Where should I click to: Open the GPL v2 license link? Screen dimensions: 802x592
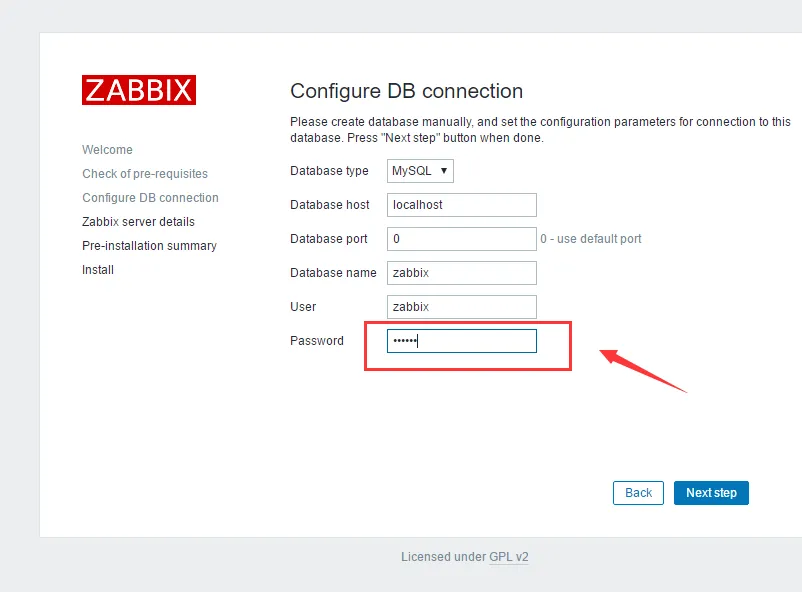[x=508, y=557]
